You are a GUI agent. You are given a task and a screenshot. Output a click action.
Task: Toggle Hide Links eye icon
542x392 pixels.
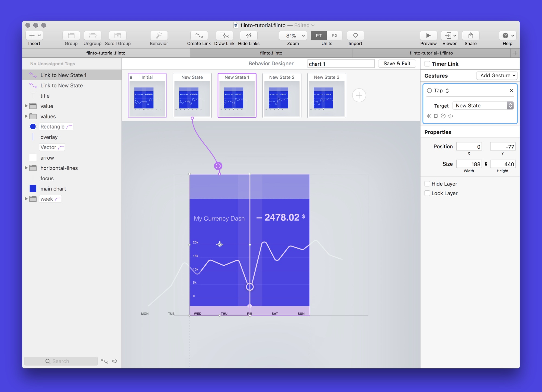coord(249,36)
